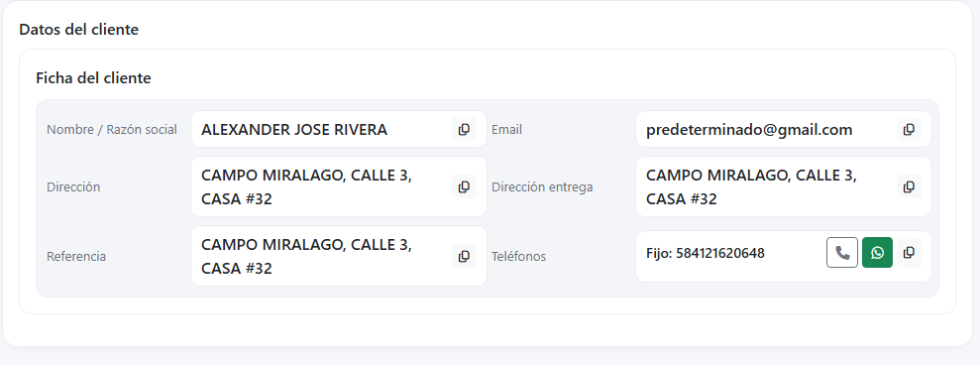Click the address text beside Dirección label
Viewport: 980px width, 365px height.
click(306, 187)
